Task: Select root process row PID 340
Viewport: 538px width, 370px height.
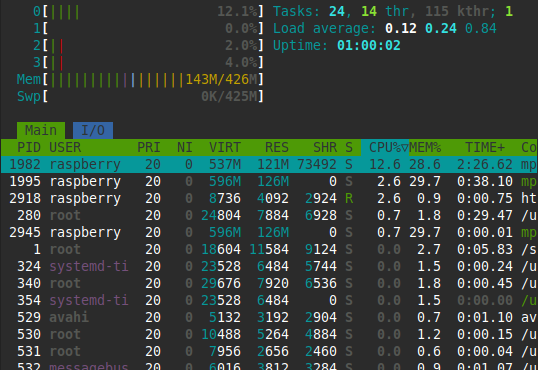Action: 269,284
